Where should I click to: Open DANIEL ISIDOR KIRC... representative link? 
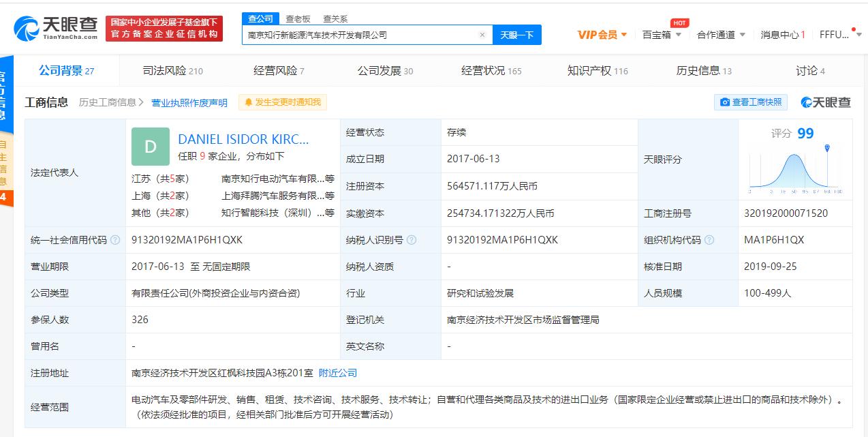click(x=243, y=139)
